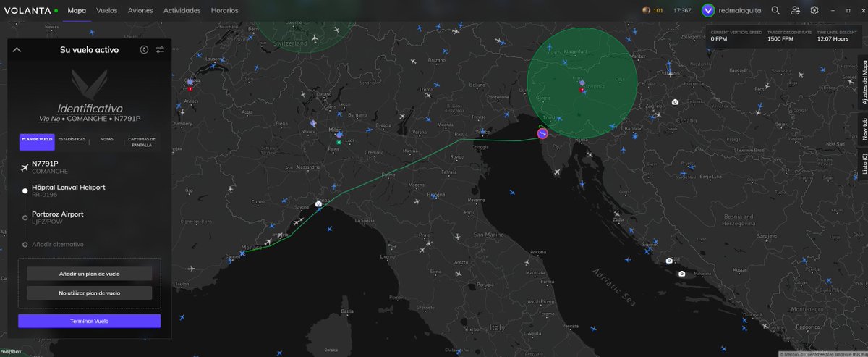
Task: Click Añadir alternativo entry
Action: click(x=57, y=244)
